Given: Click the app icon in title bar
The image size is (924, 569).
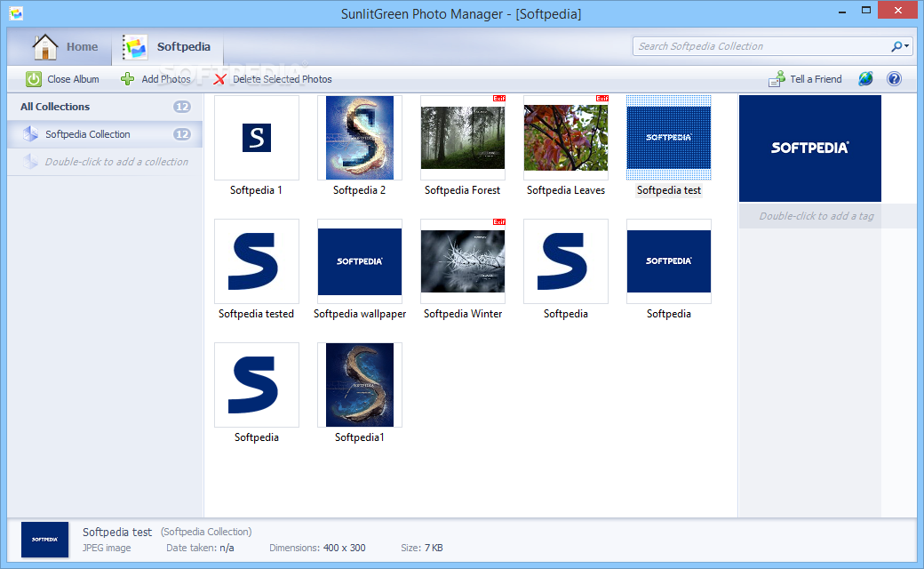Looking at the screenshot, I should [16, 13].
